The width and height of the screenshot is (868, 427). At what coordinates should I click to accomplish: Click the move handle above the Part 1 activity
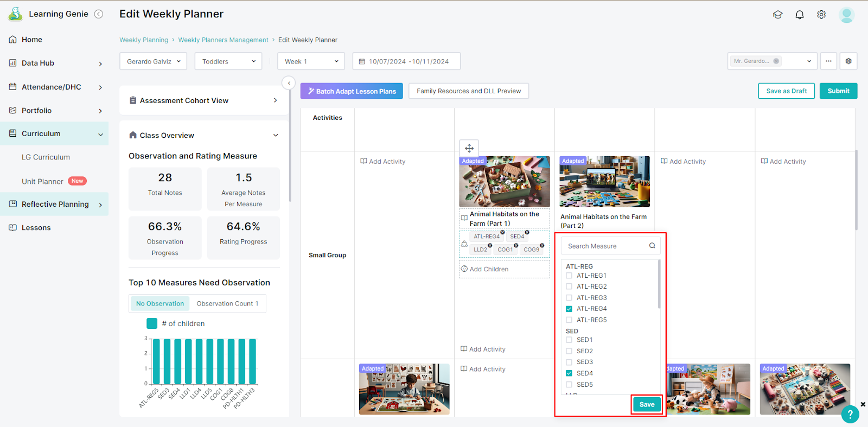[x=469, y=148]
